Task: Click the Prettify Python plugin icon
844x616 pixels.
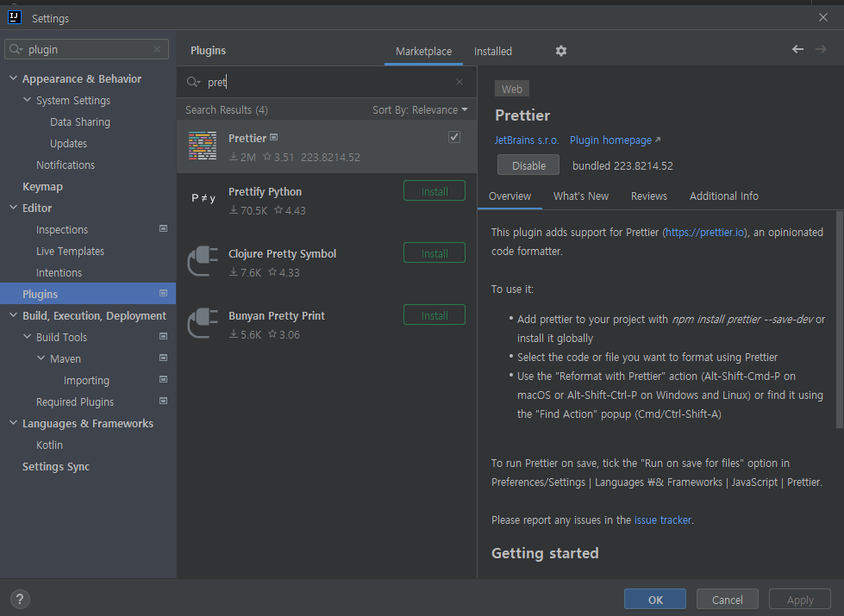Action: [203, 198]
